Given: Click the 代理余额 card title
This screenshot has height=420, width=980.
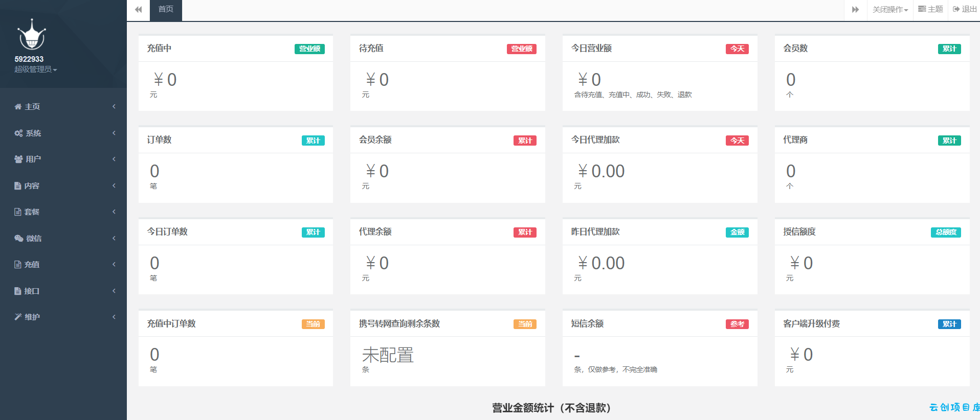Looking at the screenshot, I should click(x=375, y=232).
